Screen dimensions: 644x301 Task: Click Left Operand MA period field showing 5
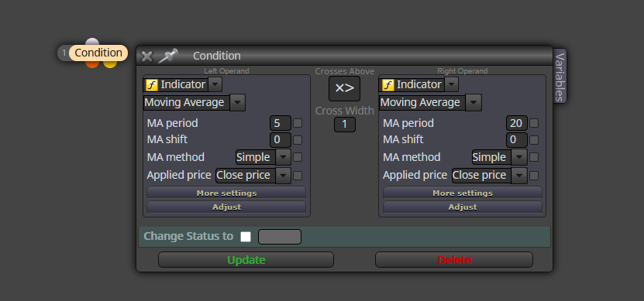[281, 123]
